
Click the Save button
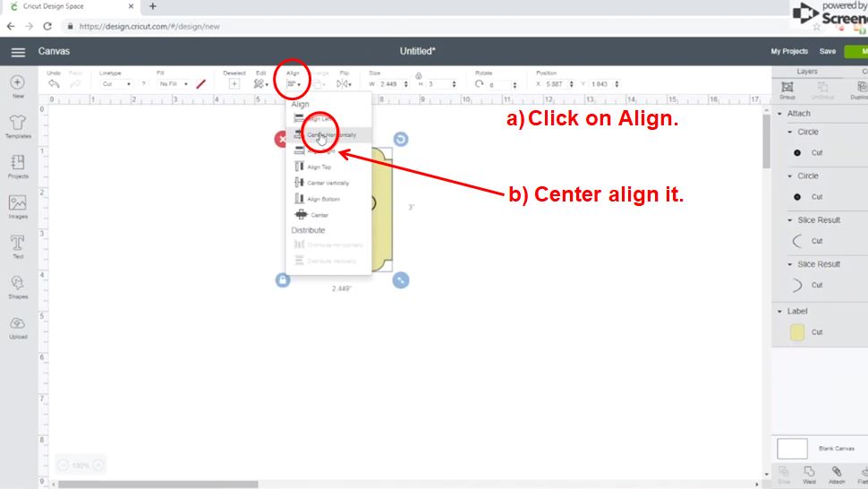click(828, 52)
